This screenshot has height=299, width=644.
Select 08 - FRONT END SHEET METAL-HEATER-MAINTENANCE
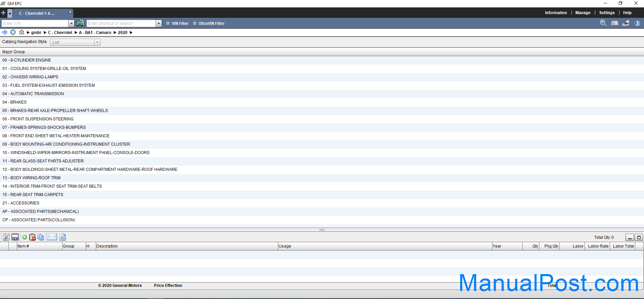coord(322,136)
